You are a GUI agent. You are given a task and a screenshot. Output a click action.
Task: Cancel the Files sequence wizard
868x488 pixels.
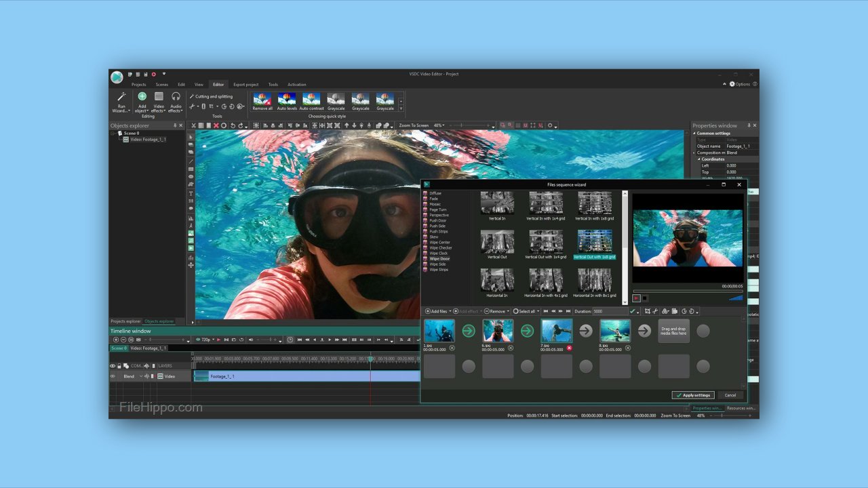[x=730, y=394]
